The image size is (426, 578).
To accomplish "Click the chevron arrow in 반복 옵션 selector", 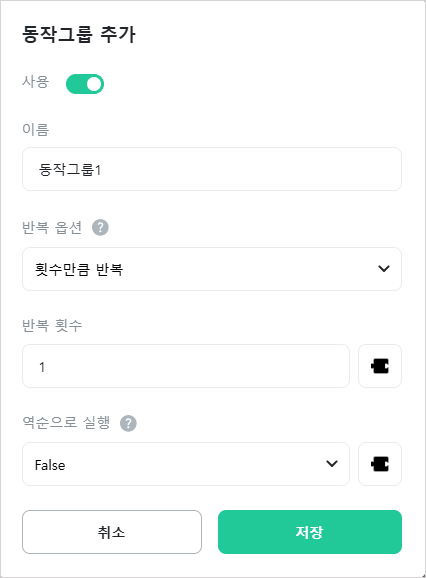I will click(x=384, y=269).
